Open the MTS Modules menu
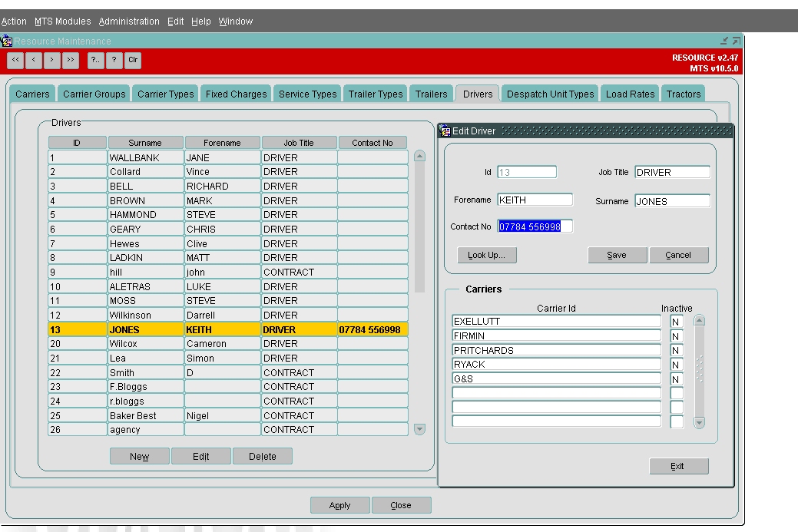 pos(63,21)
